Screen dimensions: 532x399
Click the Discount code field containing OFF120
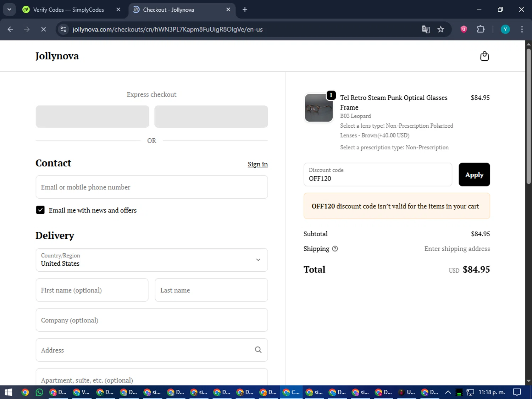pyautogui.click(x=378, y=174)
